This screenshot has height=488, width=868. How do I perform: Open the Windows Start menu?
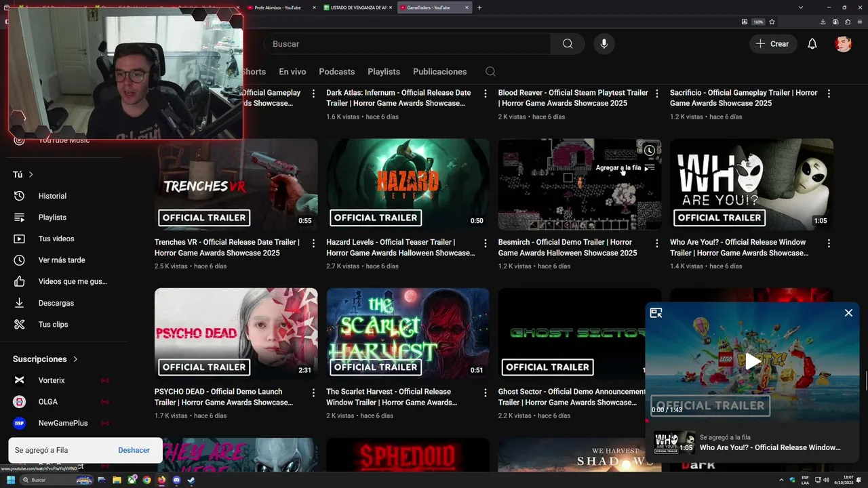[11, 480]
